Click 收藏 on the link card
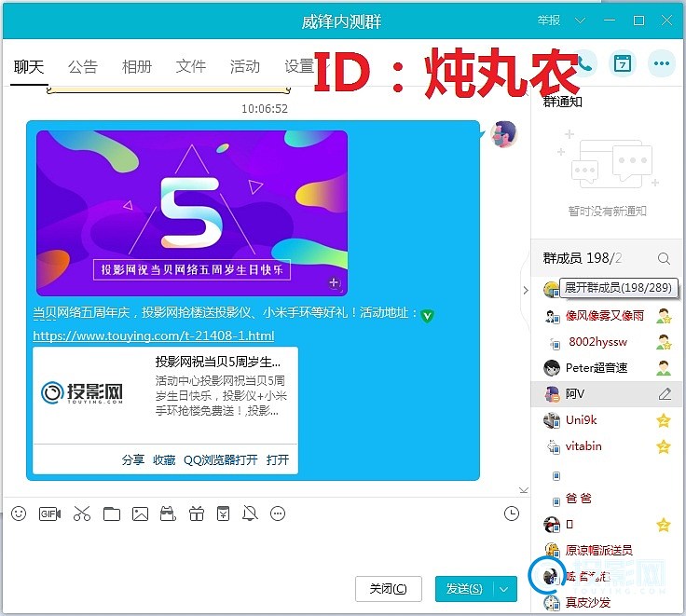 [x=164, y=459]
